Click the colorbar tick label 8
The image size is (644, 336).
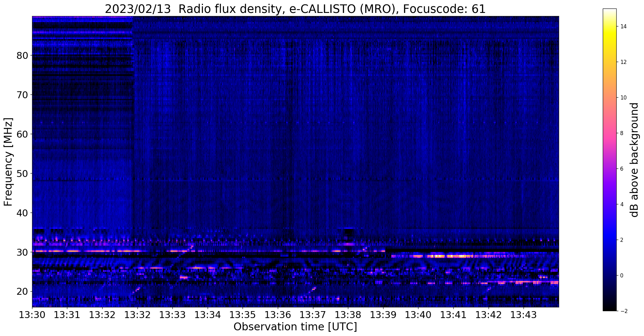tap(622, 133)
